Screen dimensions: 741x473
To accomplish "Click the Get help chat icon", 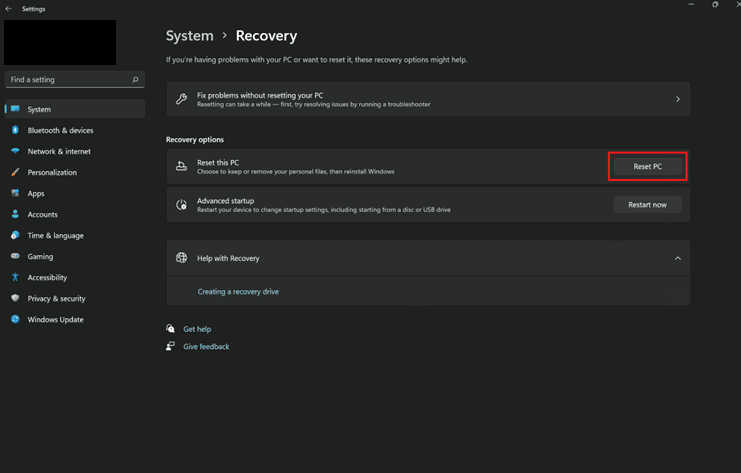I will pyautogui.click(x=171, y=328).
